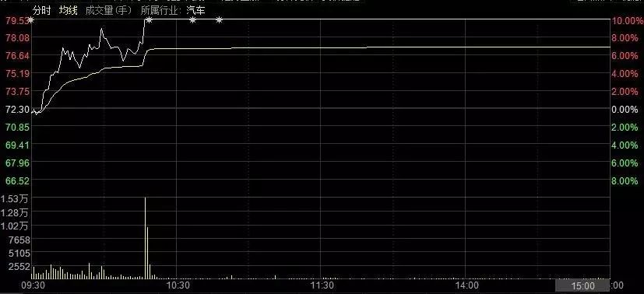Click the red 8.00% percentage label
Viewport: 644px width, 294px height.
click(625, 38)
